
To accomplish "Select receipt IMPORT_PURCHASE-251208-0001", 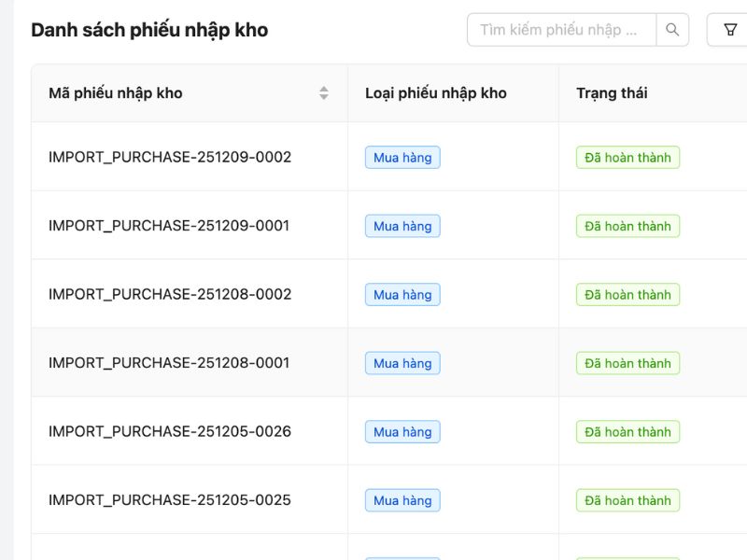I will 169,363.
